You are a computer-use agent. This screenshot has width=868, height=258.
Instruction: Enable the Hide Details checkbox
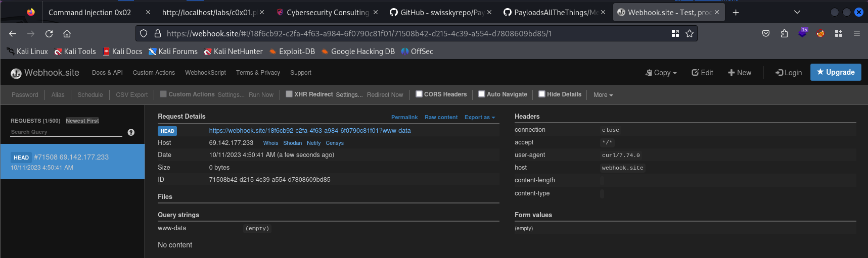542,94
